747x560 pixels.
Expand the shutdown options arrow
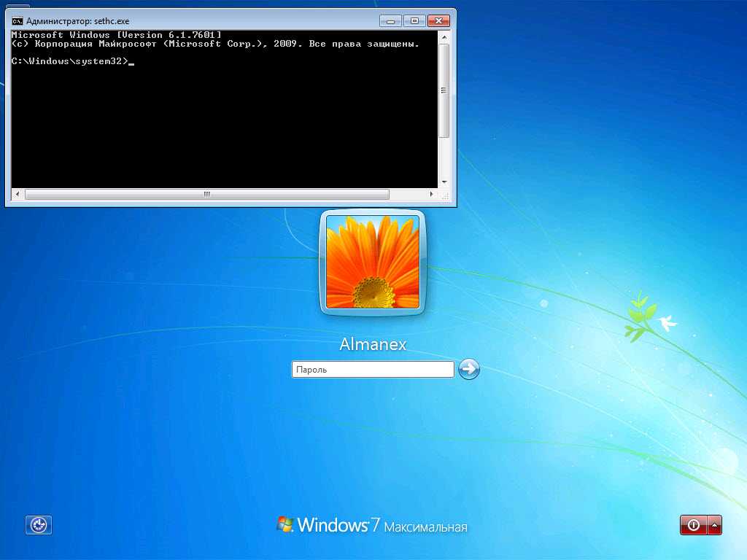[x=715, y=525]
